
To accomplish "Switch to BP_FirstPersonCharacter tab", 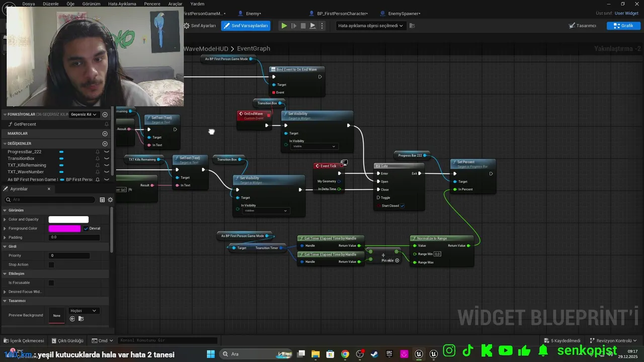I will click(342, 14).
